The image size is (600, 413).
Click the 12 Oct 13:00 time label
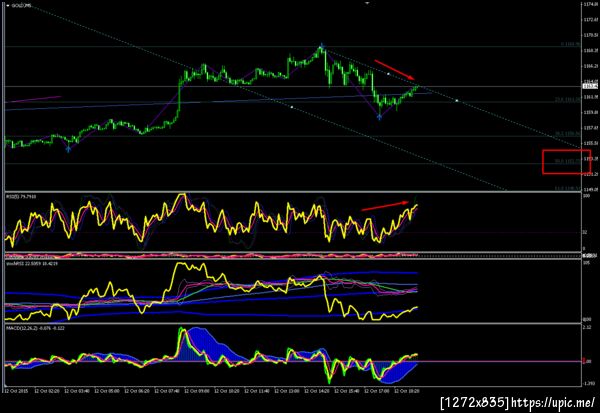click(x=287, y=391)
